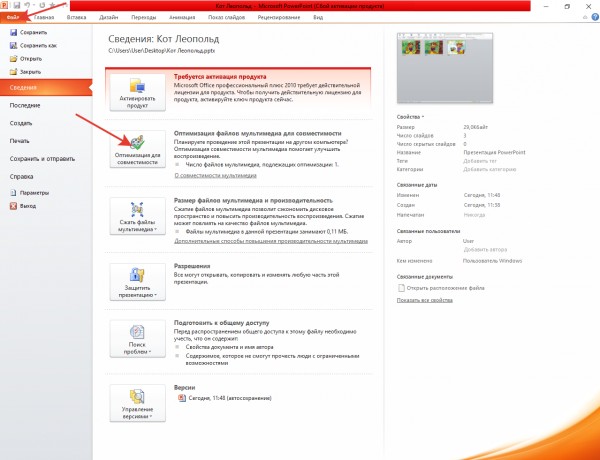Open the Управление версиями dropdown
This screenshot has height=460, width=600.
click(137, 403)
